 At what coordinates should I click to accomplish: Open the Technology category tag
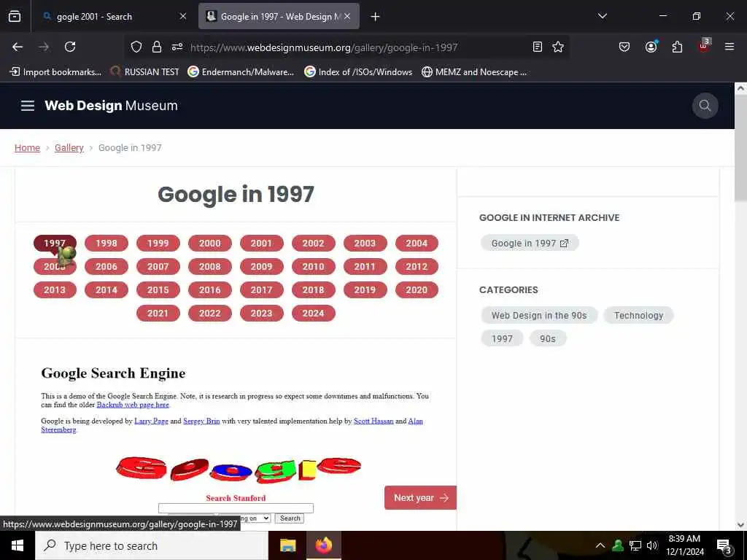coord(638,315)
